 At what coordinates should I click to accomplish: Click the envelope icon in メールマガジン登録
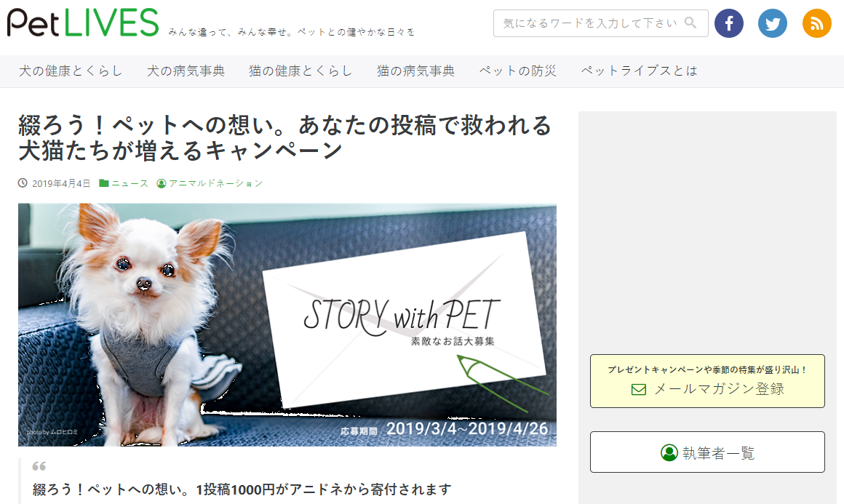[x=638, y=389]
